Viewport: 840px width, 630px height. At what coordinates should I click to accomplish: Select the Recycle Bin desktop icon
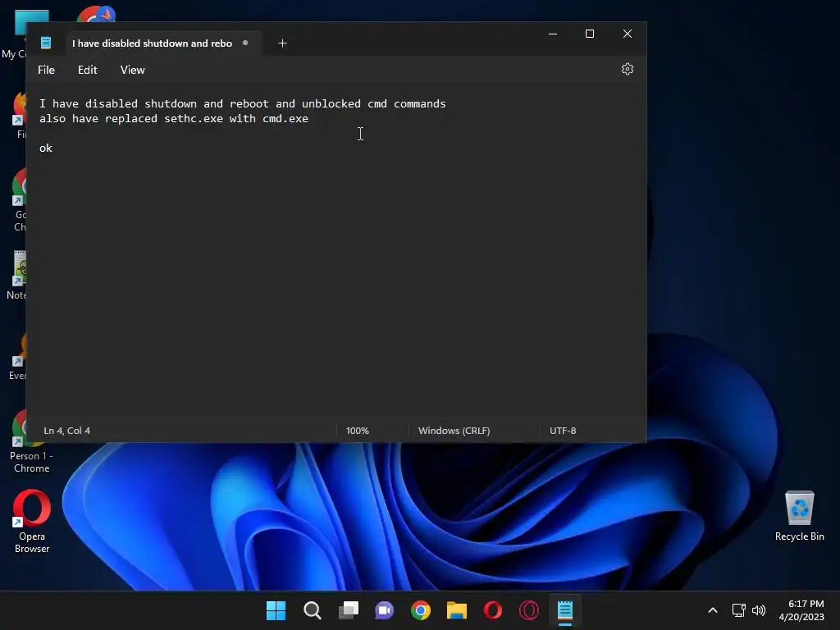[799, 517]
